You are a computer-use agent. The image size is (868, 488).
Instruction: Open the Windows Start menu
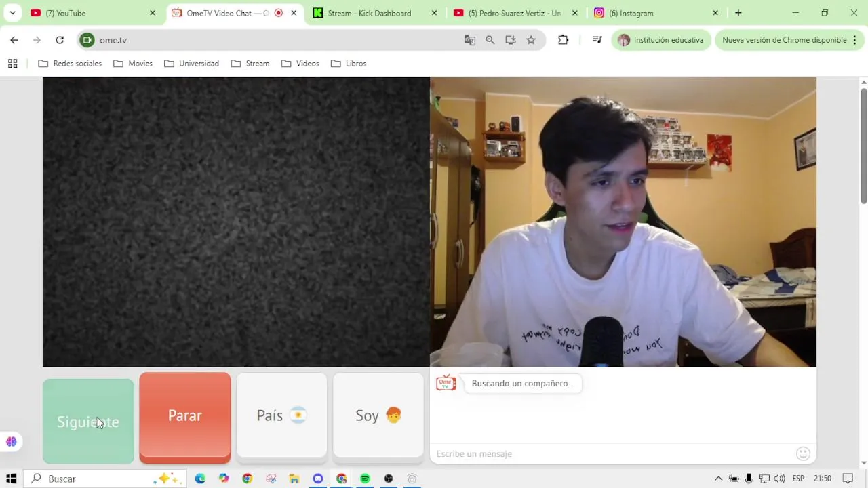(11, 479)
